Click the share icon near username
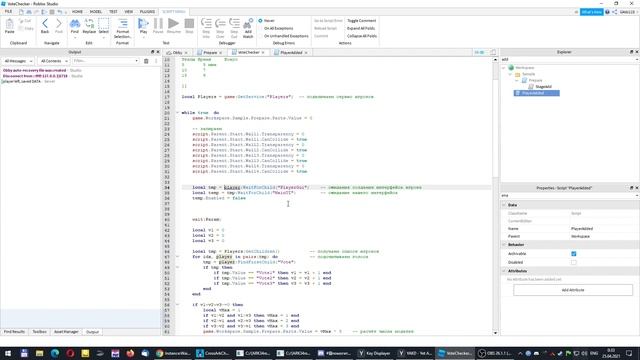 [614, 12]
